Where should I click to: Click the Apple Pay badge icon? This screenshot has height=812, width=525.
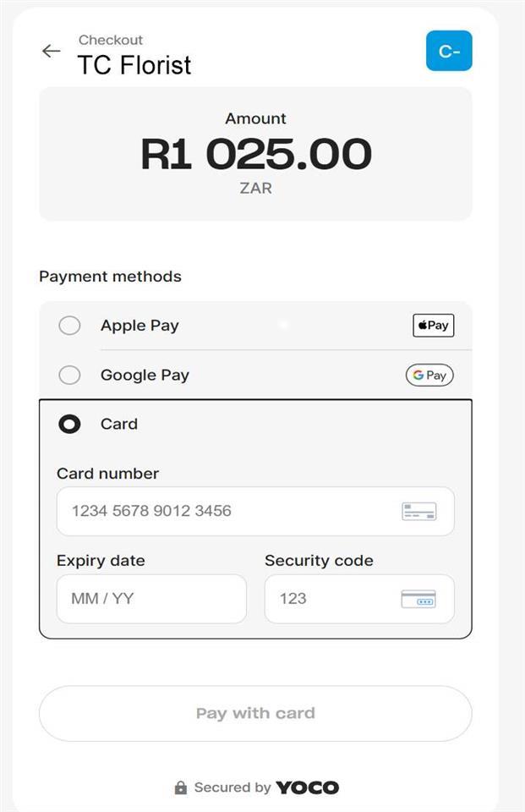pyautogui.click(x=433, y=325)
